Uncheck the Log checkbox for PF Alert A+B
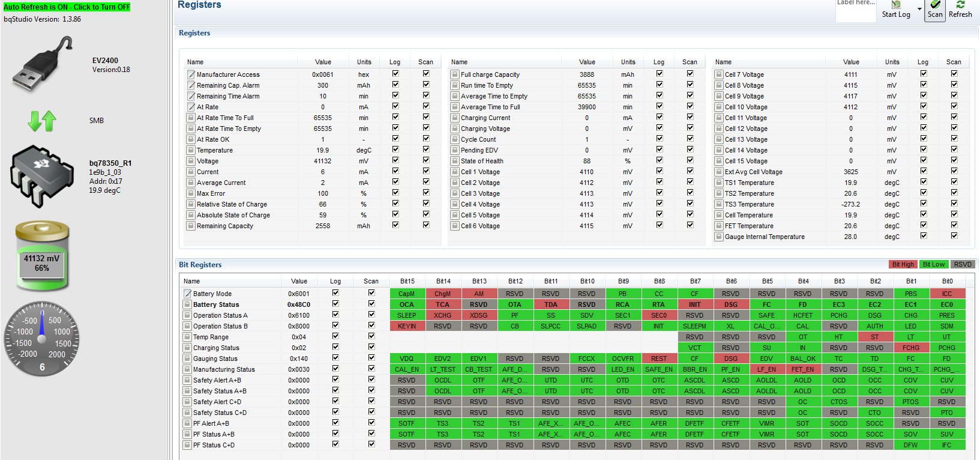980x460 pixels. (335, 423)
